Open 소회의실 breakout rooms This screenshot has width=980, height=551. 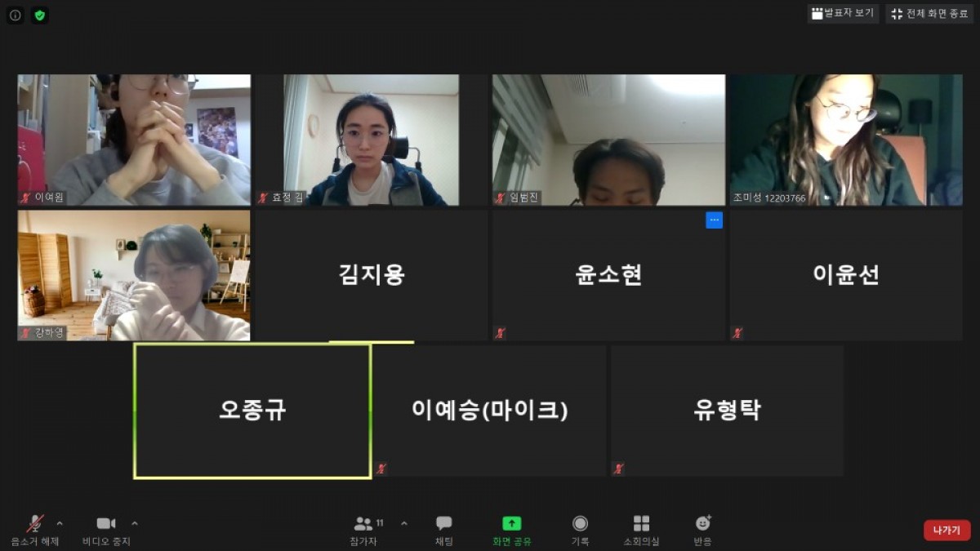[641, 529]
